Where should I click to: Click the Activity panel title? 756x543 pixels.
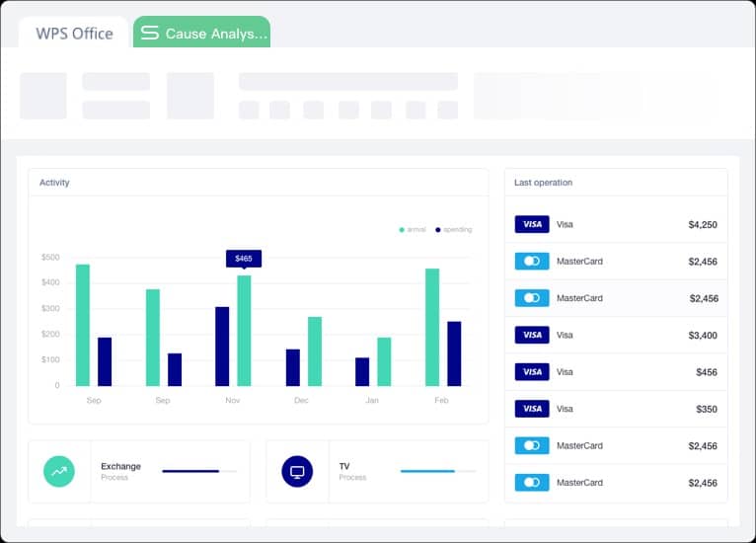click(54, 183)
